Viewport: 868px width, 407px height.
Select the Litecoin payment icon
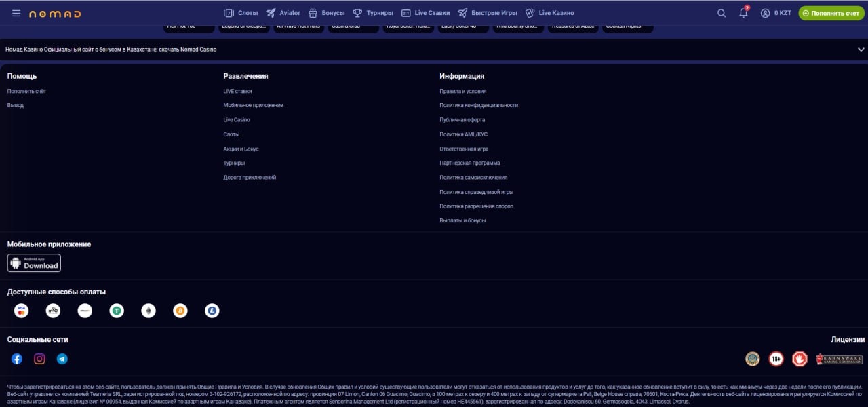(x=212, y=311)
